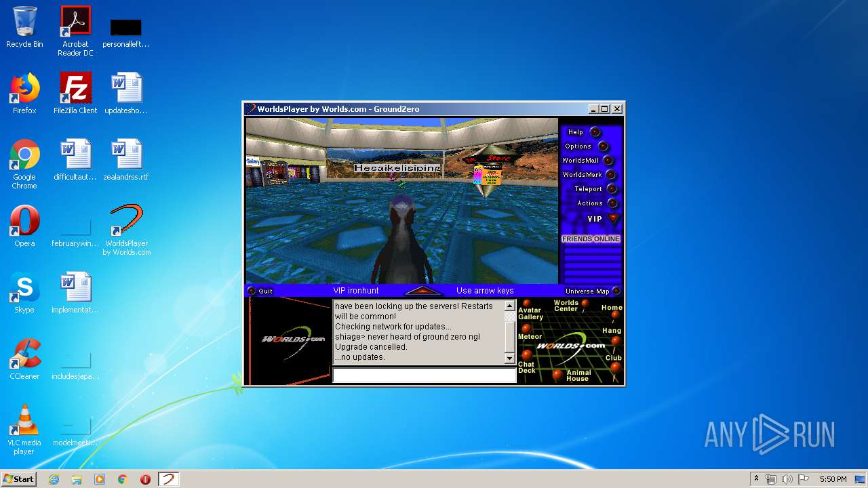
Task: Click the FRIENDS ONLINE header
Action: click(x=591, y=239)
